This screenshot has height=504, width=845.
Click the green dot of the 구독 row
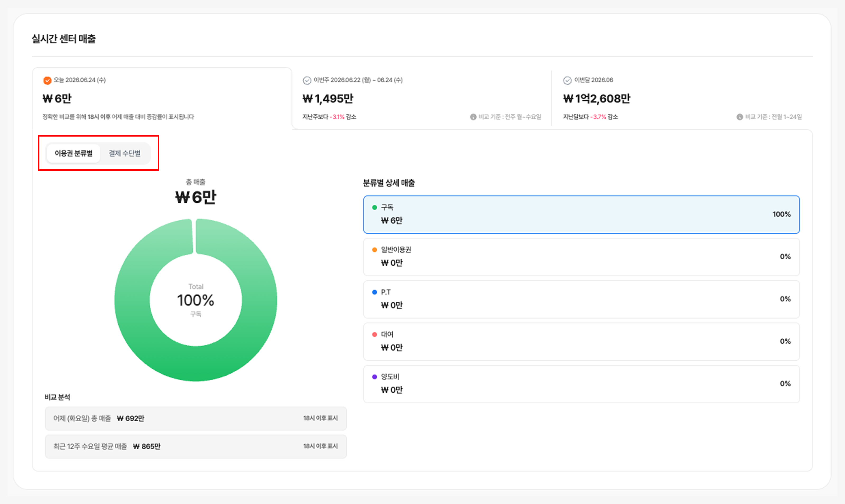click(375, 208)
